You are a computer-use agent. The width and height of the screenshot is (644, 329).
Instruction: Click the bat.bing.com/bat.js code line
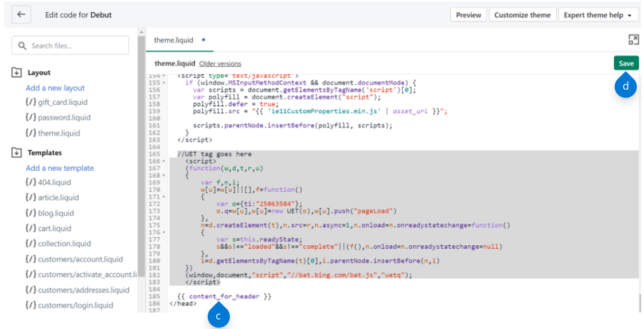[299, 275]
